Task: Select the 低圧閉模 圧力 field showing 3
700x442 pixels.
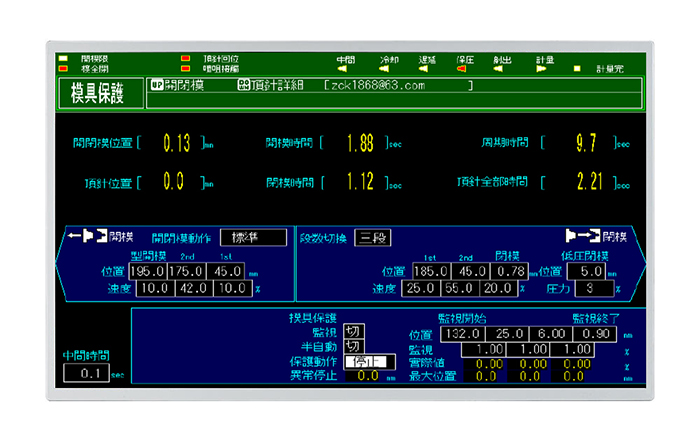Action: point(590,288)
